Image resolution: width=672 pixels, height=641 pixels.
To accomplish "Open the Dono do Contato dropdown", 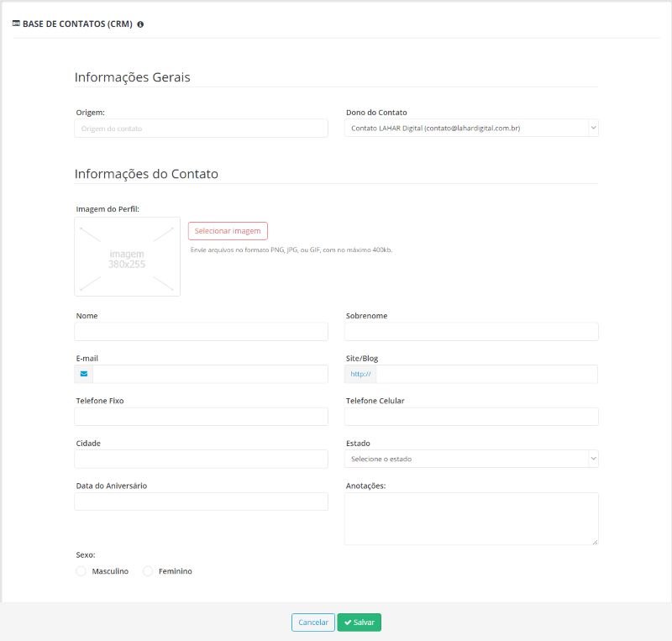I will click(471, 129).
